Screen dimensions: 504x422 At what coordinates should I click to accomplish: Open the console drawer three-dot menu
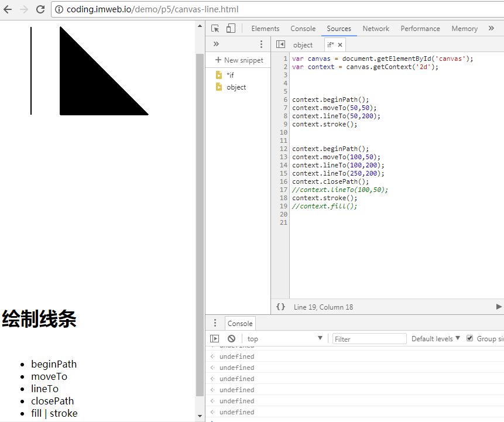[215, 322]
